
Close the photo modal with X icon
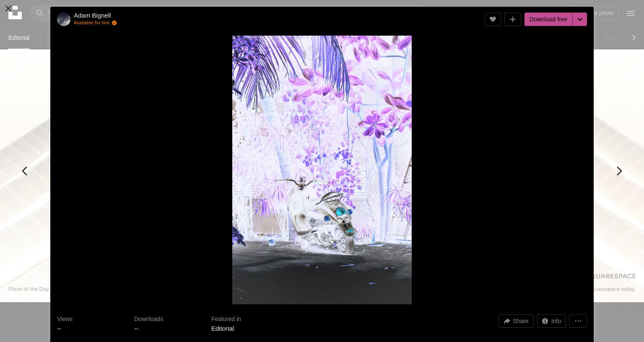(x=8, y=8)
